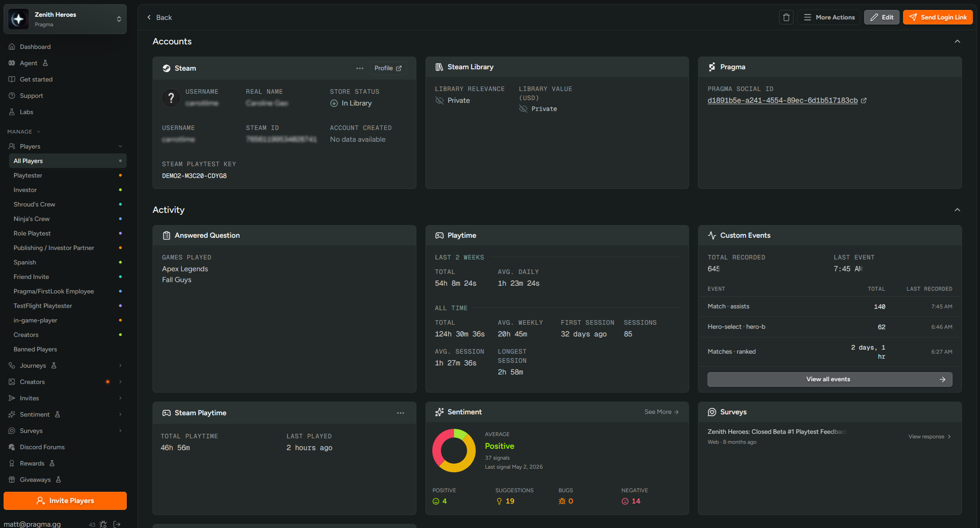This screenshot has height=528, width=980.
Task: Click the Answered Question clipboard icon
Action: point(167,235)
